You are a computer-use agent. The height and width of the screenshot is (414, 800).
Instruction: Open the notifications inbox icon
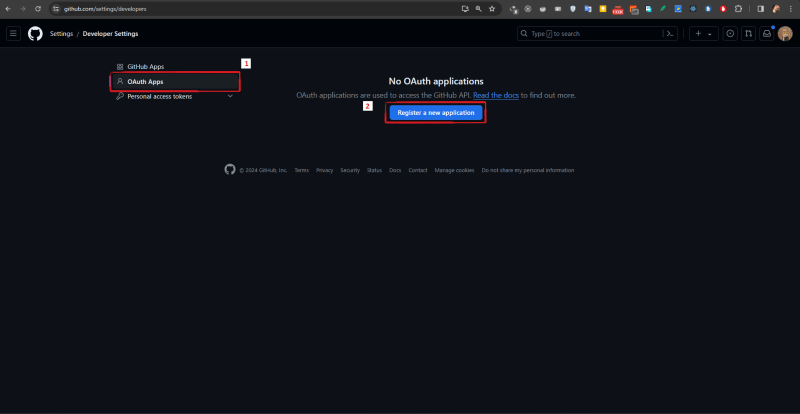(766, 34)
